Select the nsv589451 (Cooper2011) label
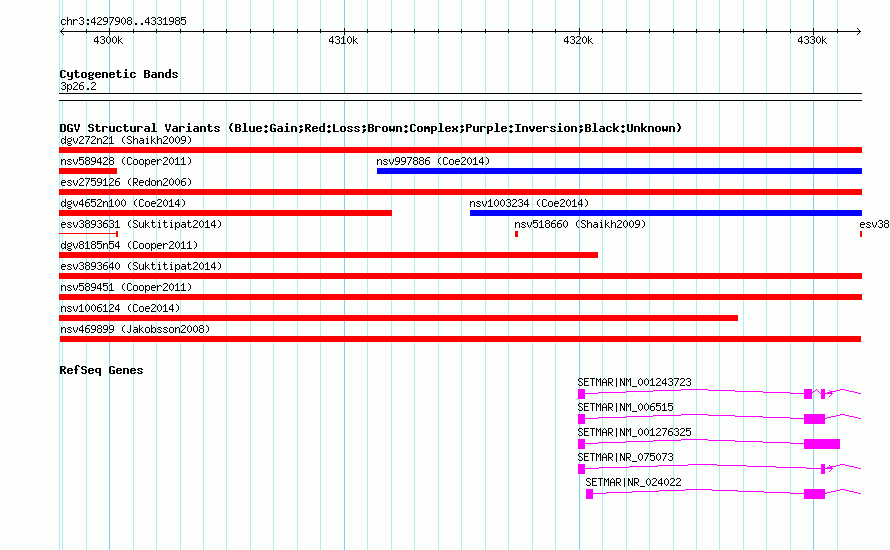Image resolution: width=890 pixels, height=550 pixels. click(x=126, y=287)
